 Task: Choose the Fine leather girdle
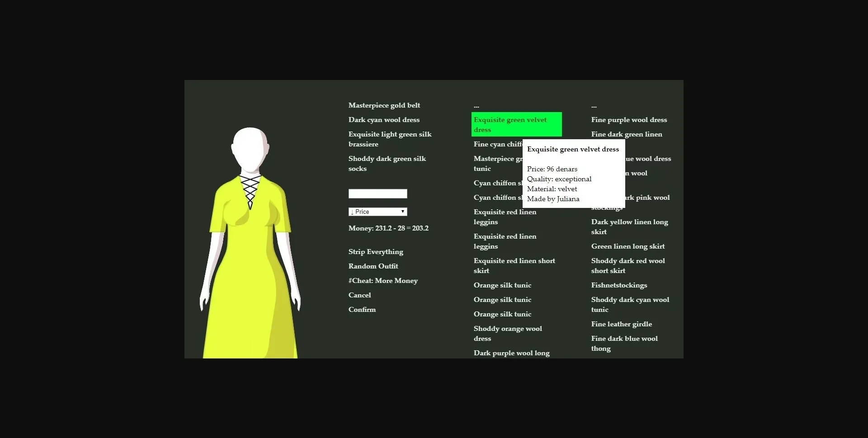coord(621,324)
